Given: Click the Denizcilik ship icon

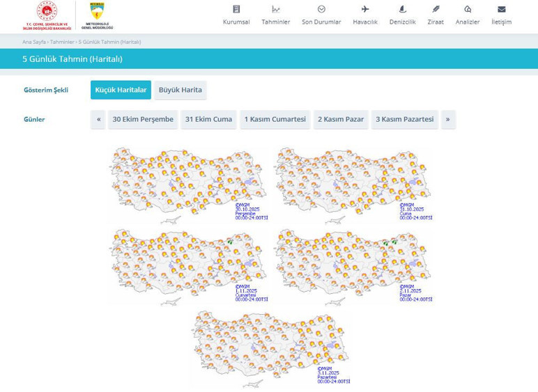Looking at the screenshot, I should (402, 9).
